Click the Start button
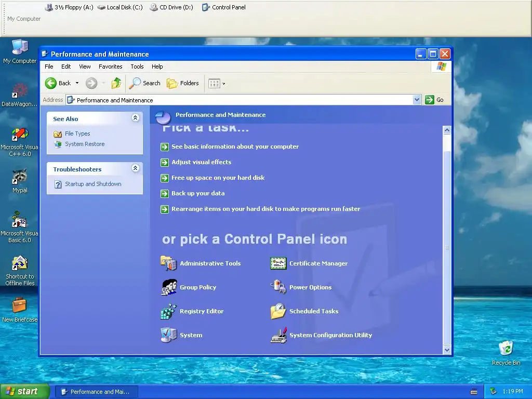 pyautogui.click(x=24, y=392)
